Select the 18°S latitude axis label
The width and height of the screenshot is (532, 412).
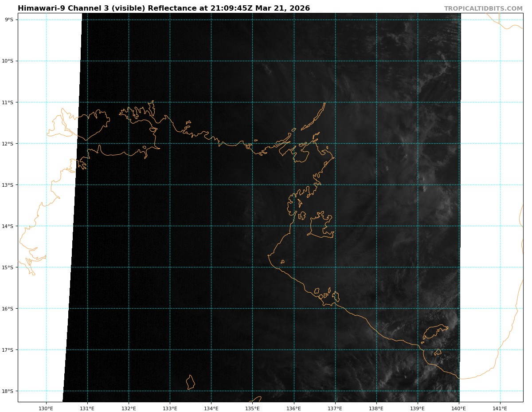[x=8, y=391]
